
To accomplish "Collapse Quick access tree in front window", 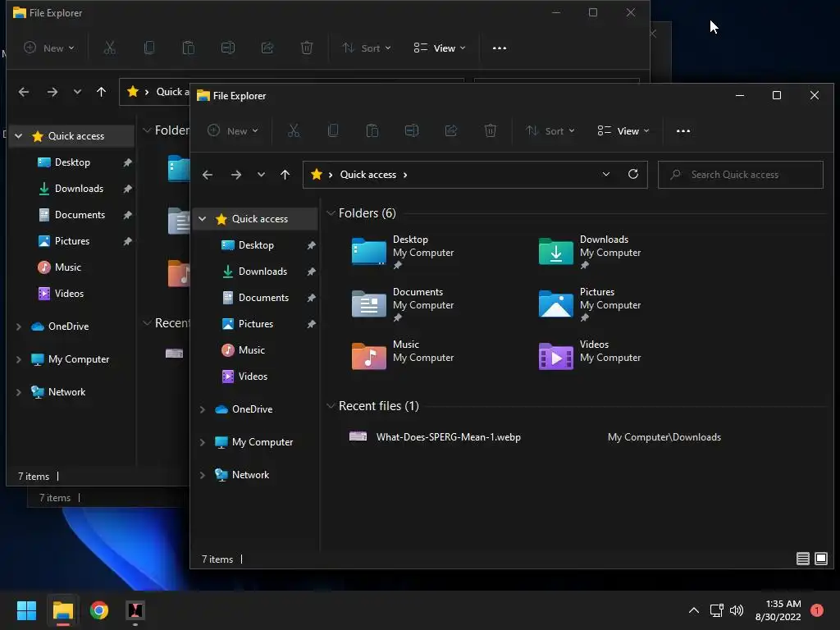I will point(203,218).
